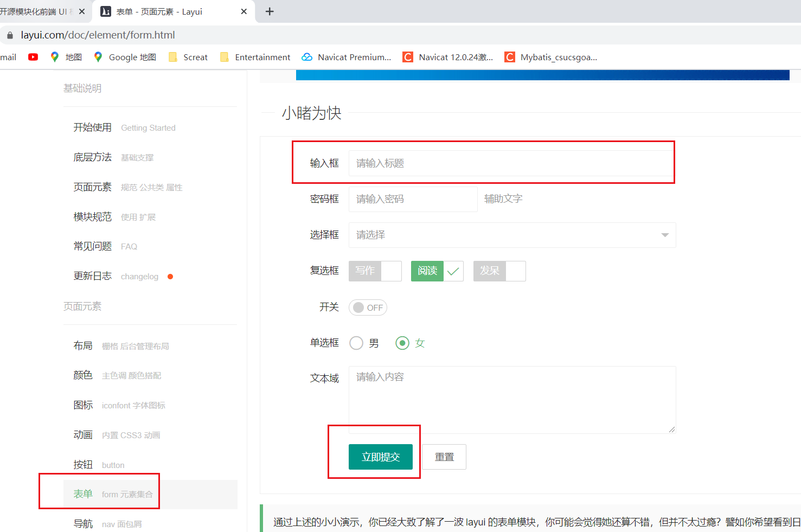
Task: Open the 常见问题 FAQ page
Action: [x=93, y=246]
